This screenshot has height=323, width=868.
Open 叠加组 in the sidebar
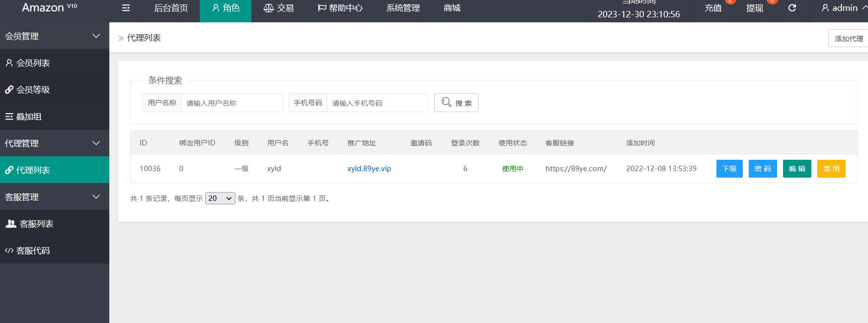pyautogui.click(x=55, y=117)
